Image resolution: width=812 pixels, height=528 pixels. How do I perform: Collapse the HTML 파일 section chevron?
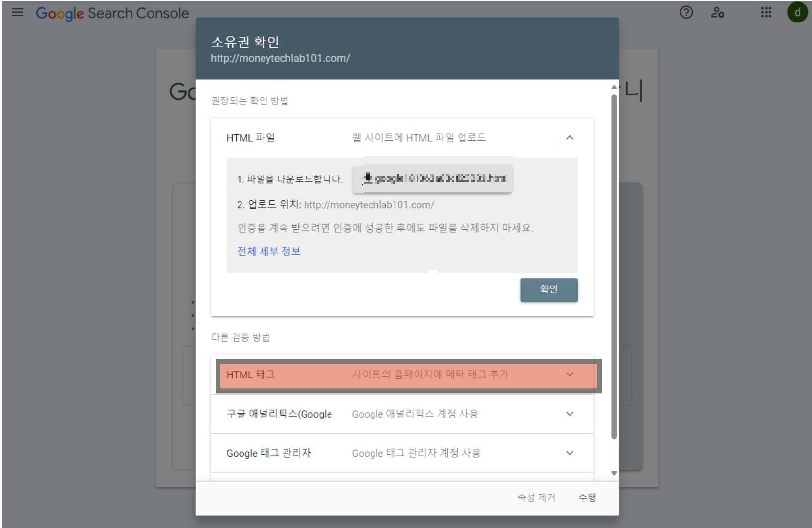(x=570, y=138)
